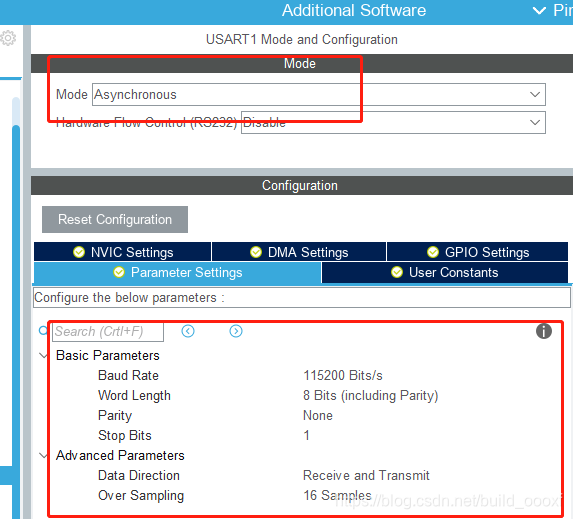Collapse the Basic Parameters group
Viewport: 573px width, 519px height.
pos(43,356)
